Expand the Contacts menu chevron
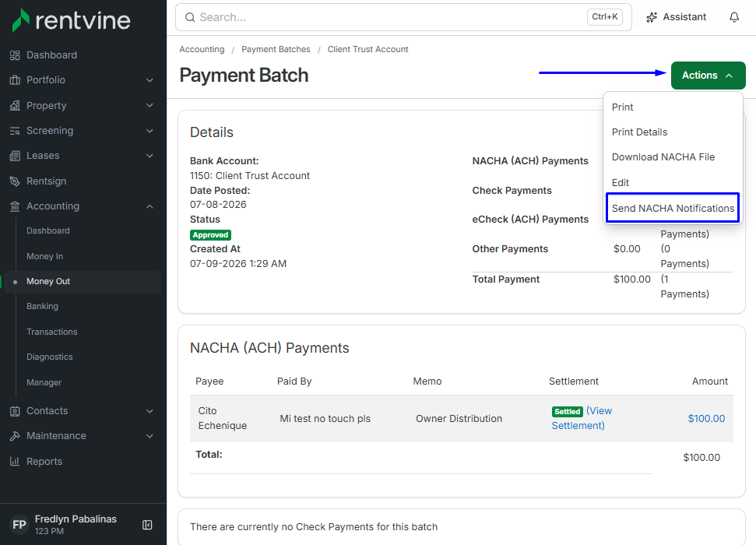 point(150,411)
